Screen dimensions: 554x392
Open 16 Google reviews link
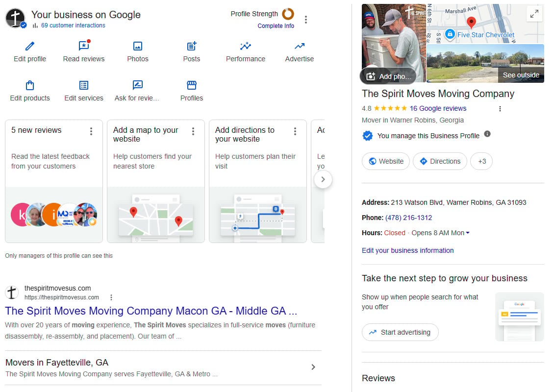(x=438, y=108)
